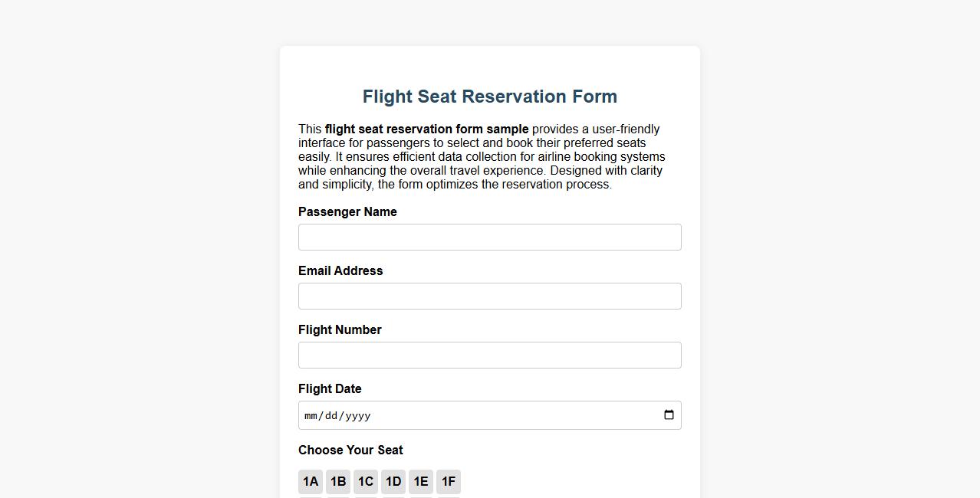Focus the Flight Number input box
The image size is (980, 498).
[x=489, y=355]
